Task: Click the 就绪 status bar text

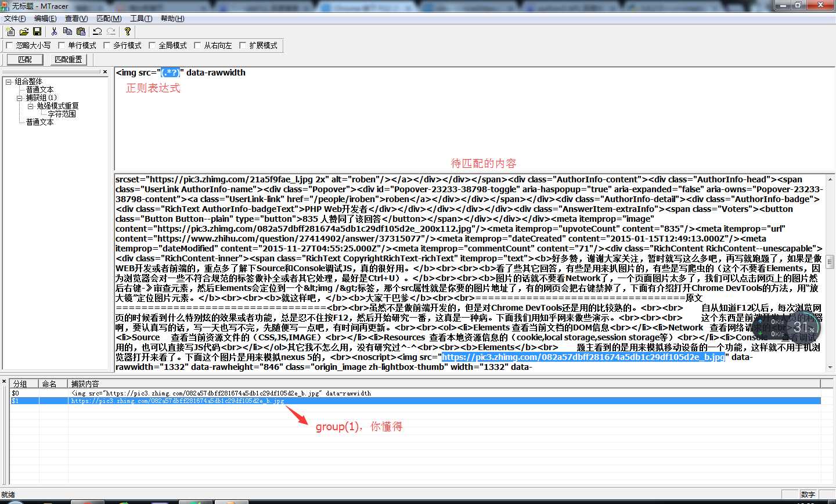Action: 8,495
